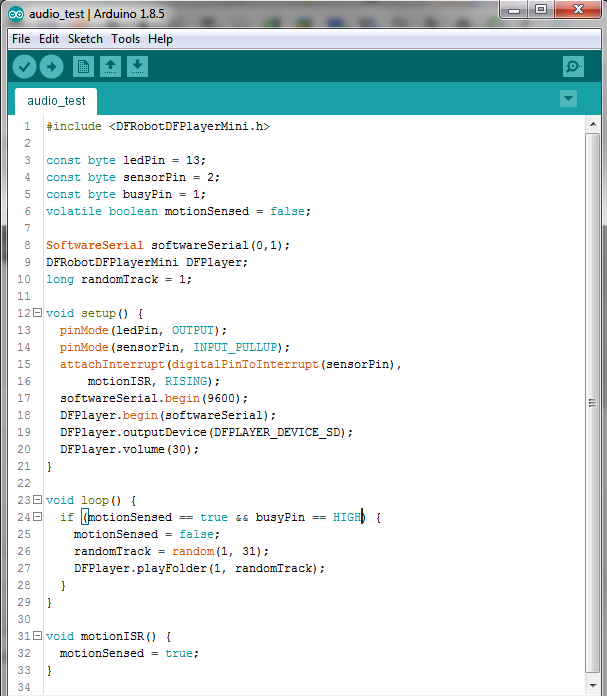Screen dimensions: 607x696
Task: Minimize the Arduino window
Action: pos(514,10)
